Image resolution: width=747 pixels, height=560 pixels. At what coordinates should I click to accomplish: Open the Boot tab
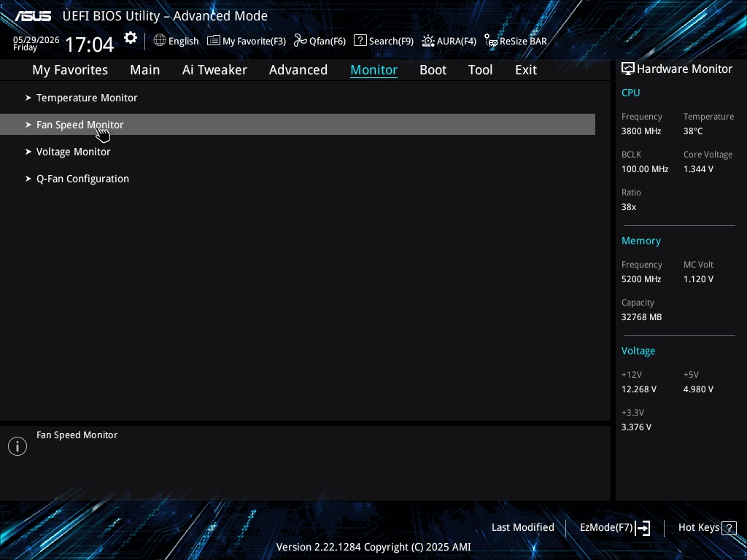tap(433, 70)
